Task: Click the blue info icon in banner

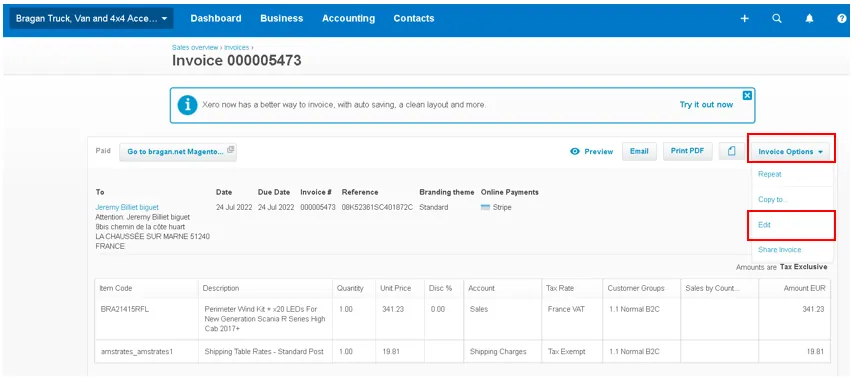Action: (187, 105)
